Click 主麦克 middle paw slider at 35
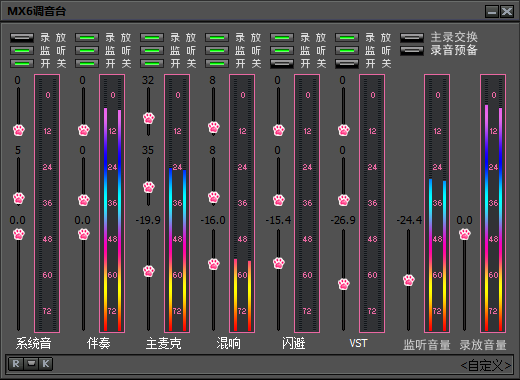 pos(149,187)
